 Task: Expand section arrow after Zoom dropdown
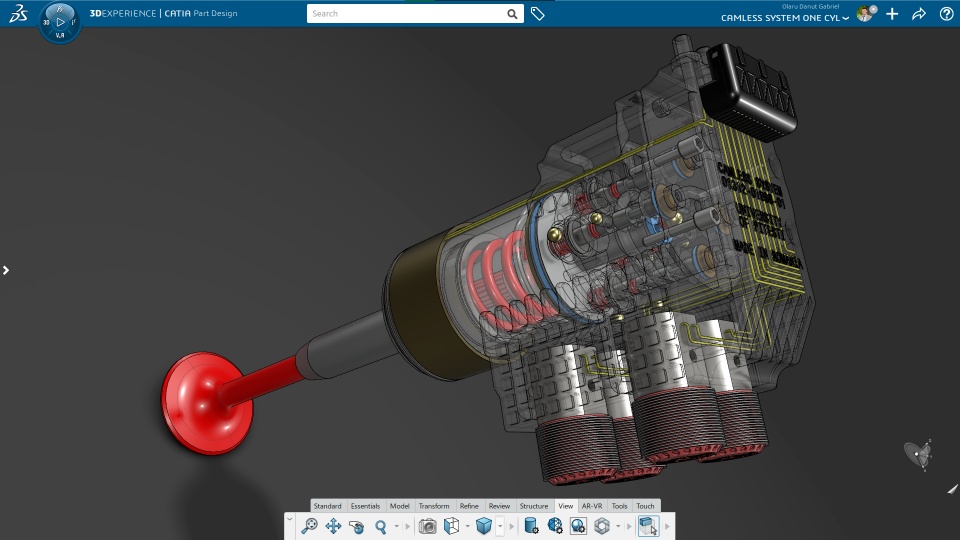[407, 527]
